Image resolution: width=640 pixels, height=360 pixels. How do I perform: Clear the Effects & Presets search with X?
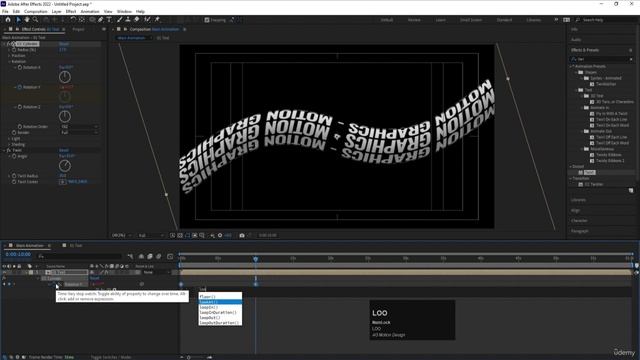(631, 59)
